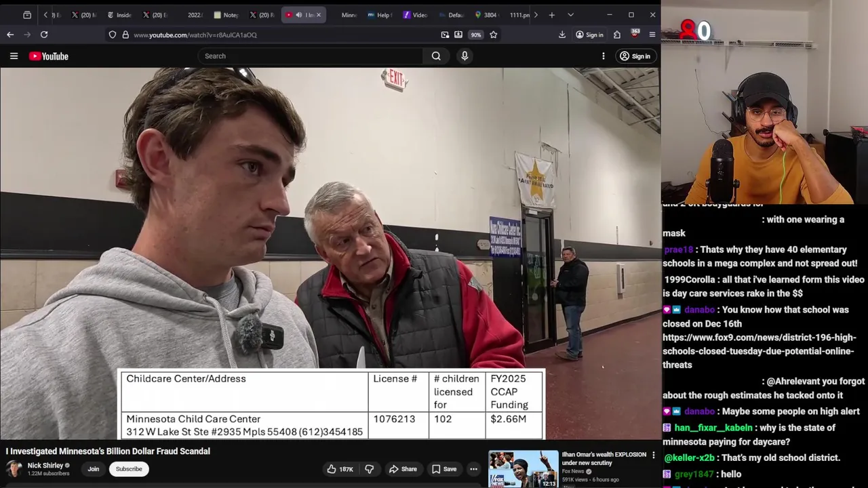Open the Ilhan Omar's wealth EXPLOSION title
Viewport: 868px width, 488px height.
604,459
